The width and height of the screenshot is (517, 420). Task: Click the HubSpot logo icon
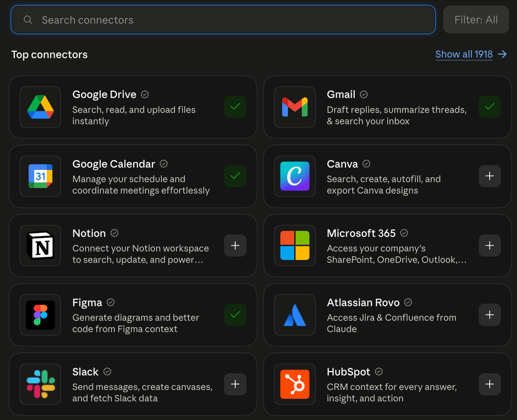click(x=295, y=384)
